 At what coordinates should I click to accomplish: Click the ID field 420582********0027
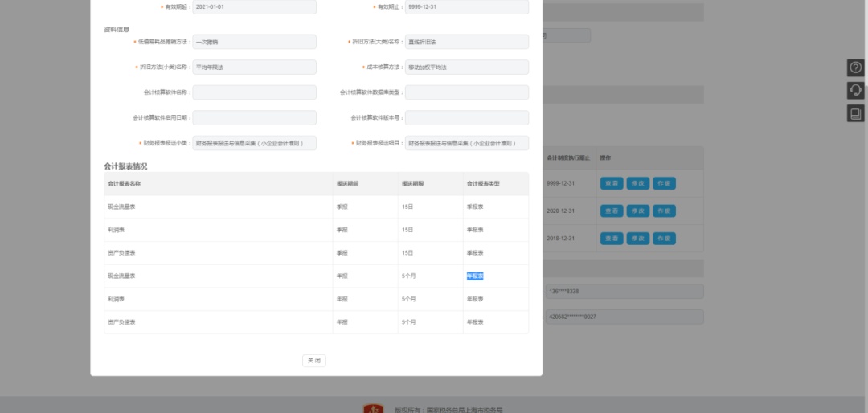624,317
